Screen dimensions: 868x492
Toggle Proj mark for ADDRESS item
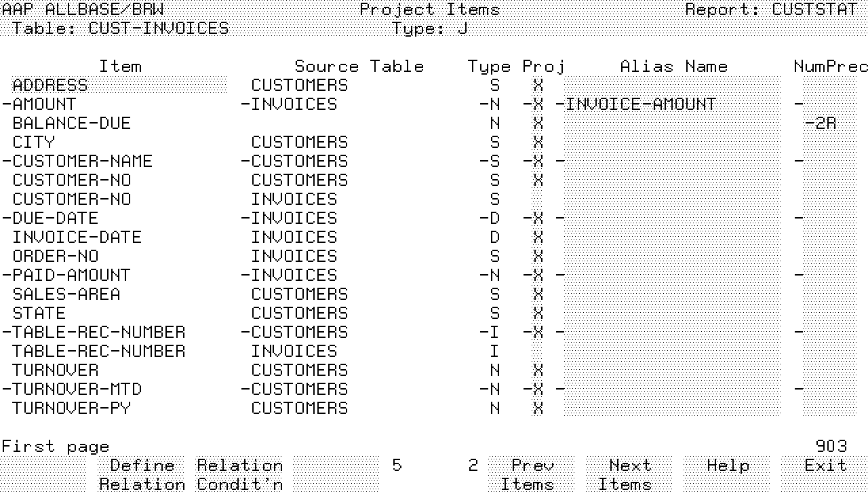(x=538, y=86)
